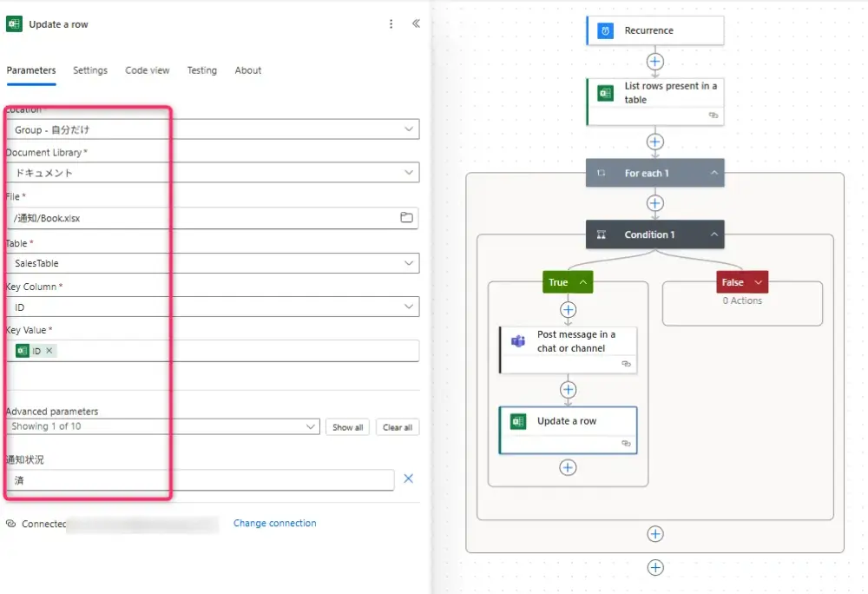The height and width of the screenshot is (594, 868).
Task: Remove the 通知状況 parameter with X icon
Action: (x=409, y=478)
